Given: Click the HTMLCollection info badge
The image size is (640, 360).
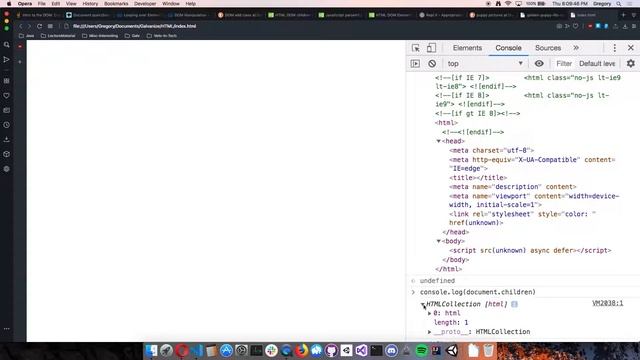Looking at the screenshot, I should [x=514, y=304].
